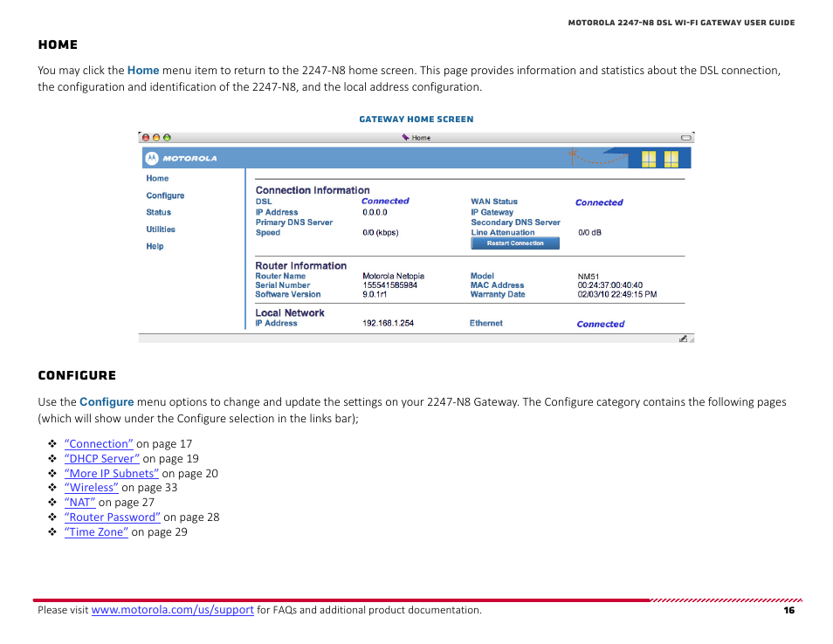The height and width of the screenshot is (644, 833).
Task: Click the Ethernet Connected status
Action: [601, 324]
